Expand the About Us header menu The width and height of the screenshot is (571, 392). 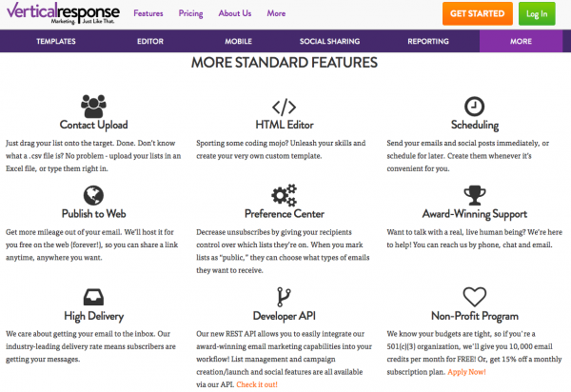tap(235, 13)
